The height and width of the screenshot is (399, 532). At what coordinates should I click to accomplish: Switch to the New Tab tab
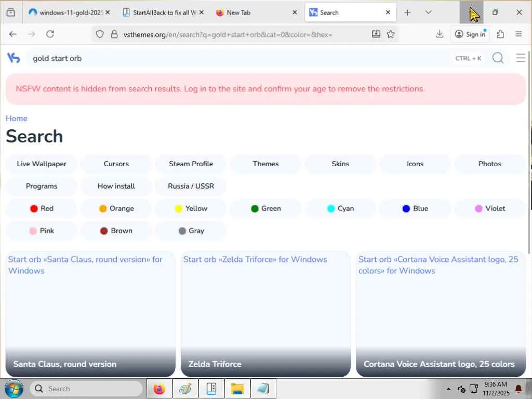[257, 12]
